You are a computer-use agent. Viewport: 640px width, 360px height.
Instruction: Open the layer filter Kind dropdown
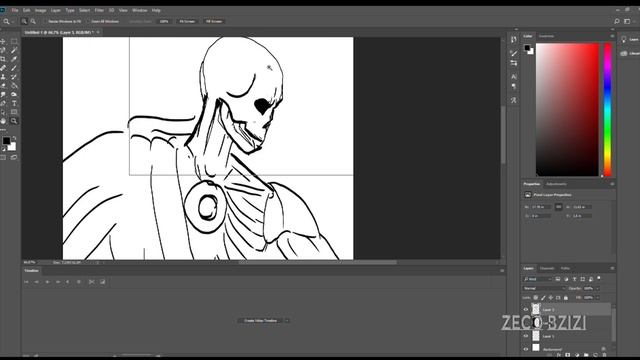point(537,279)
